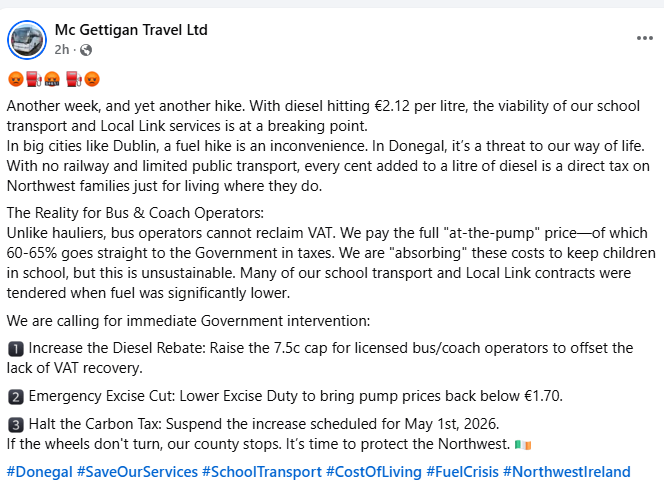Click the public globe privacy icon
Image resolution: width=664 pixels, height=486 pixels.
click(85, 50)
